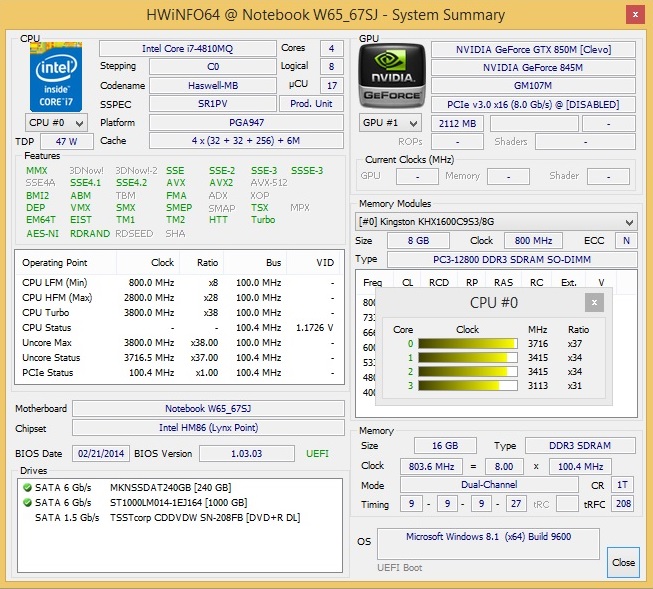
Task: Click the module Clock 800 MHz field
Action: tap(533, 241)
